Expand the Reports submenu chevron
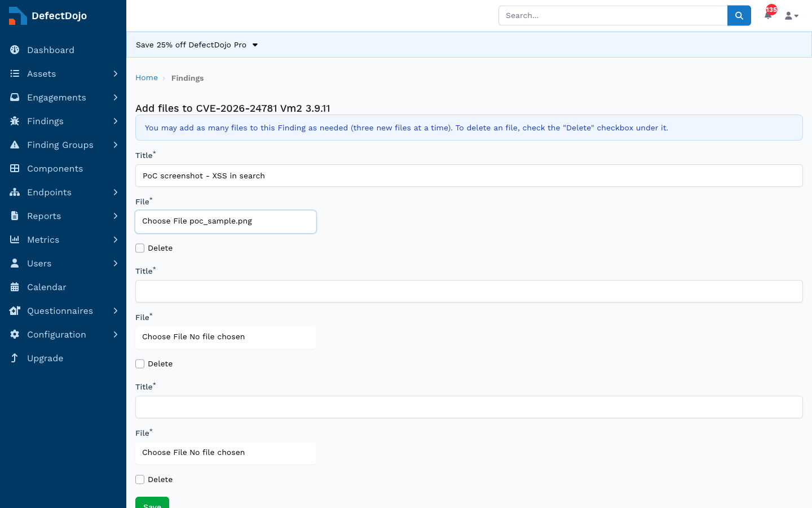The height and width of the screenshot is (508, 812). pyautogui.click(x=115, y=216)
